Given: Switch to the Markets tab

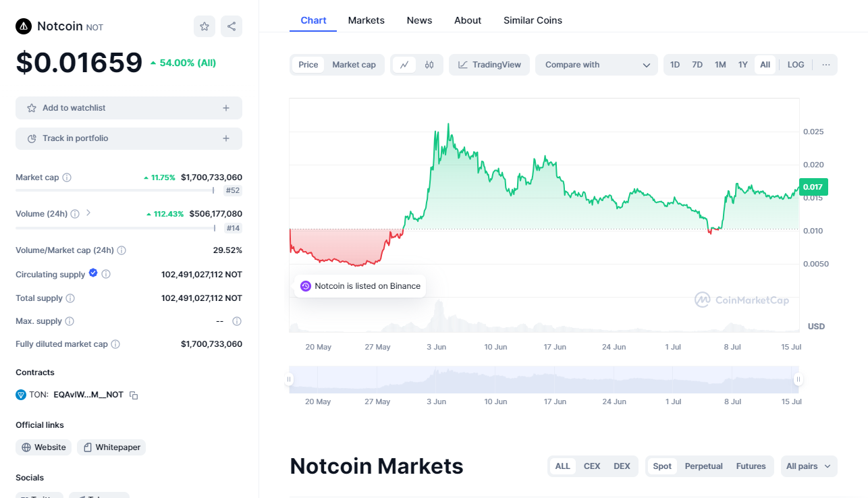Looking at the screenshot, I should (366, 20).
